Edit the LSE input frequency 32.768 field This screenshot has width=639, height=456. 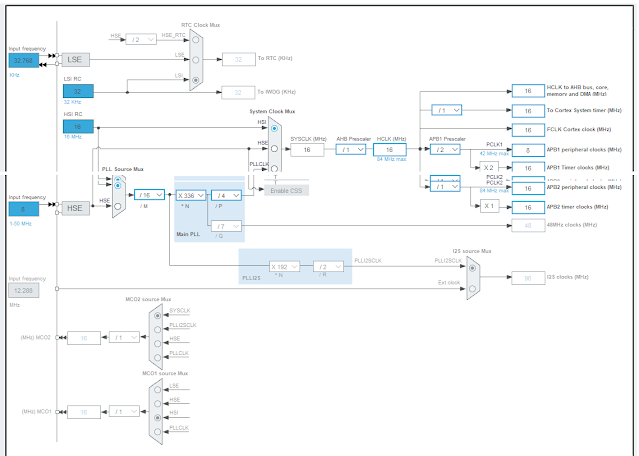24,60
